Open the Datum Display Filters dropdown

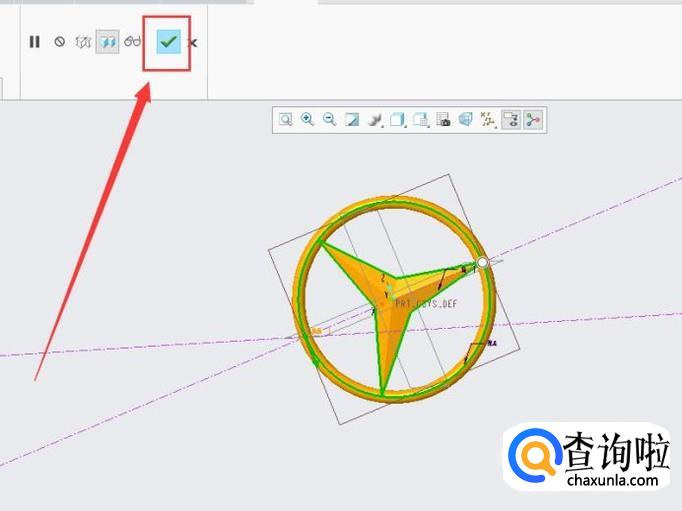click(488, 120)
